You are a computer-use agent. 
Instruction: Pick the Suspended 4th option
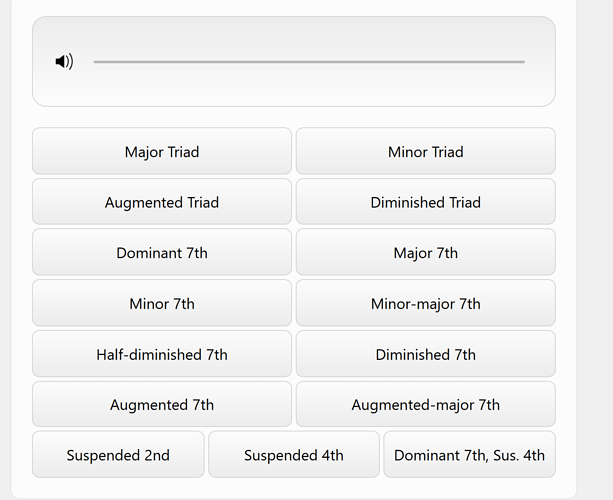click(x=294, y=455)
